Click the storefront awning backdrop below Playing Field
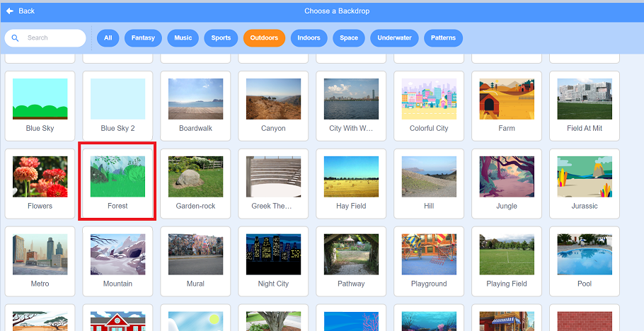644x331 pixels. tap(507, 318)
